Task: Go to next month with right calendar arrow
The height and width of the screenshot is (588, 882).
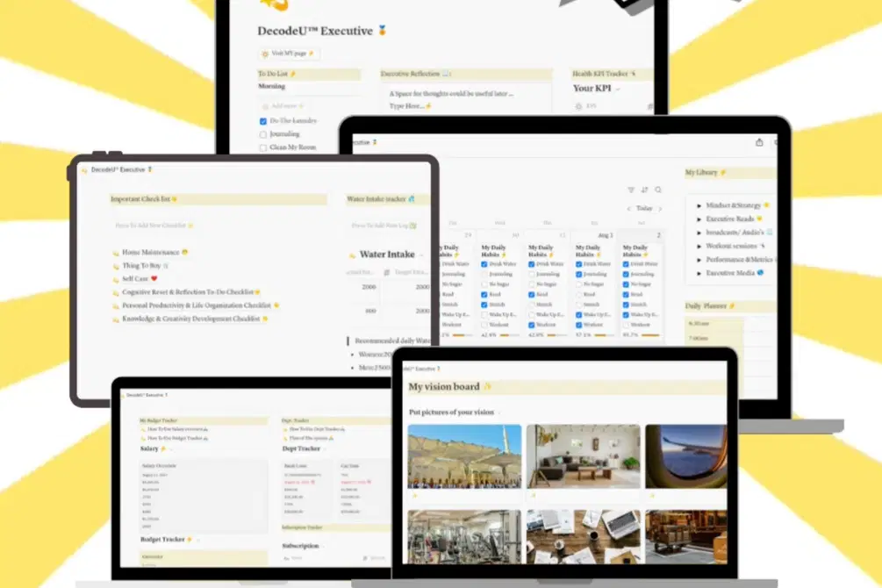Action: (x=661, y=209)
